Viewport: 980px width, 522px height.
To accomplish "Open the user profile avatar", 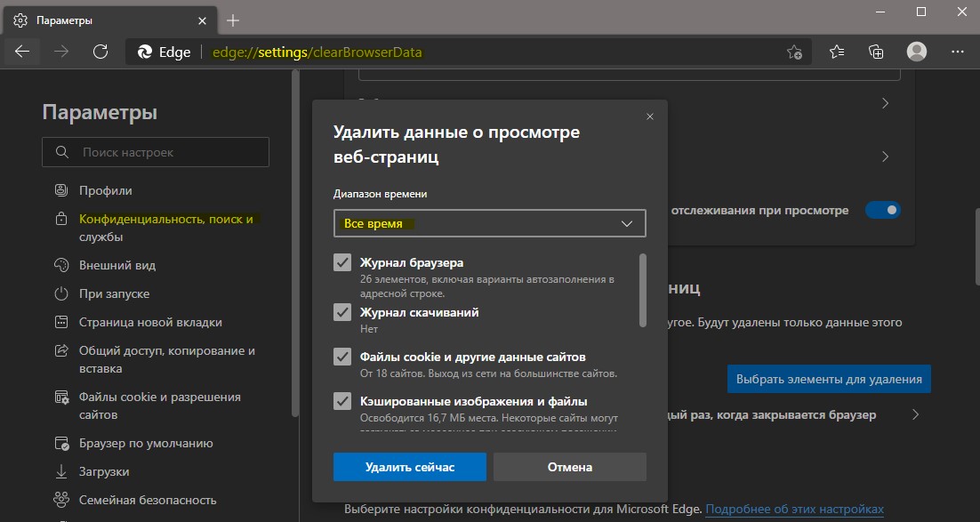I will pyautogui.click(x=917, y=52).
